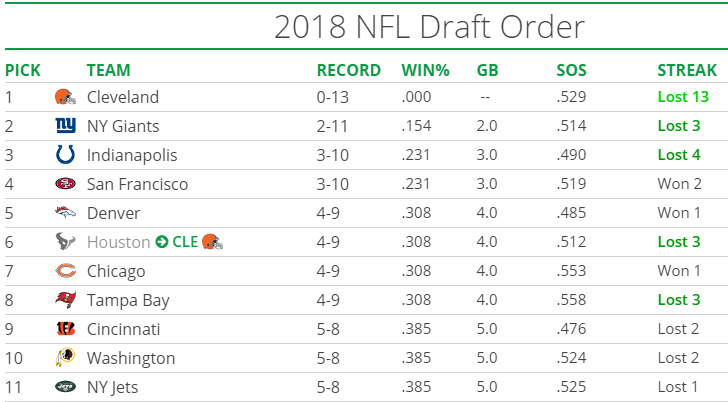Click the Tampa Bay Buccaneers flag icon

click(65, 301)
